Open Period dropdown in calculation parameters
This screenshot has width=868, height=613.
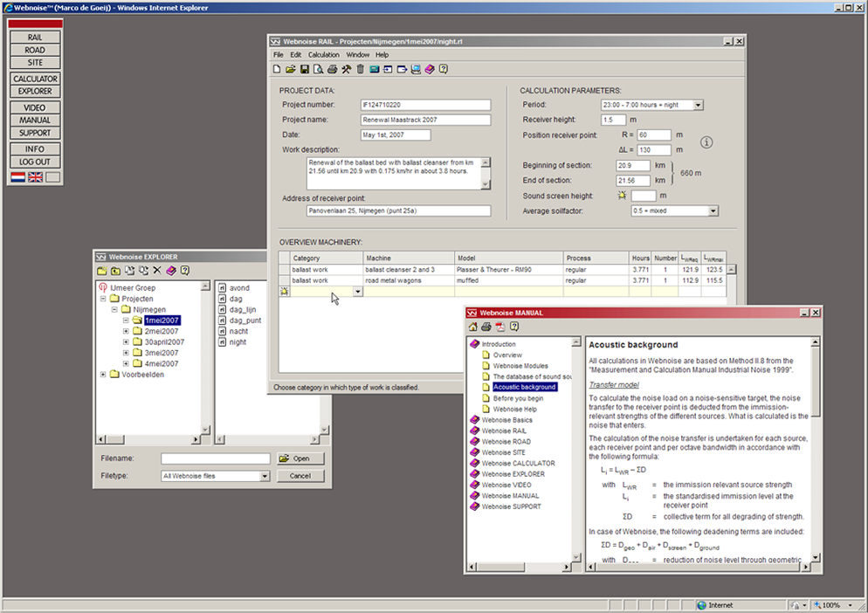pos(698,105)
